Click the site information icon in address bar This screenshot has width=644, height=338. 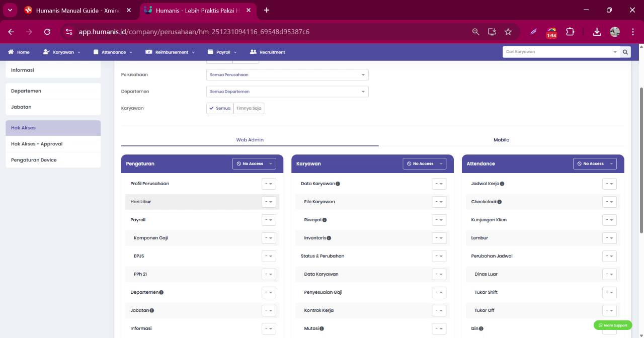tap(69, 32)
